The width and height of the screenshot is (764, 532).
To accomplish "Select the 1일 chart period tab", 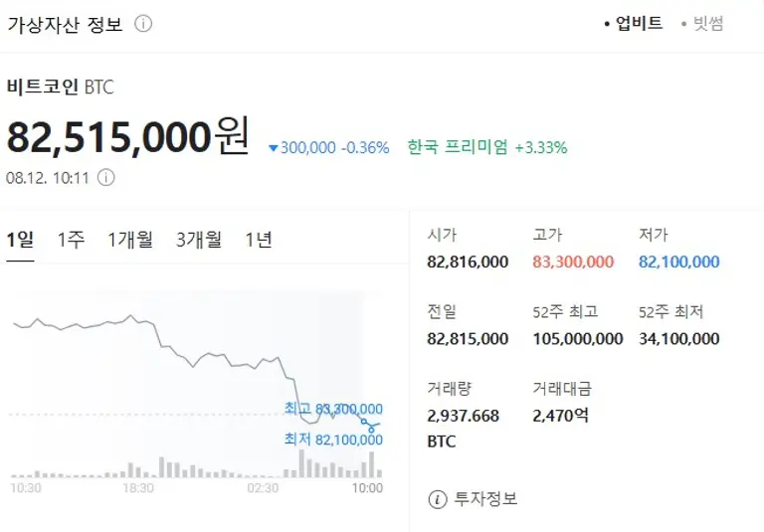I will [x=20, y=240].
